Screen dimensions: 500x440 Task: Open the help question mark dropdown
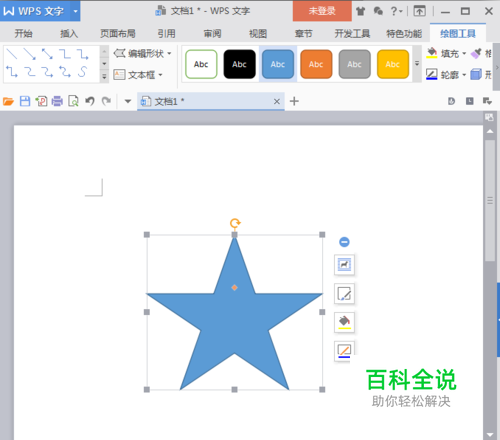396,11
